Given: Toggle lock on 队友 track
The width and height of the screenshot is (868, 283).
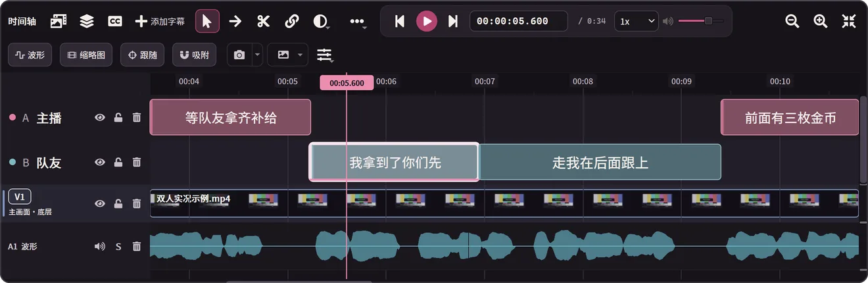Looking at the screenshot, I should click(x=118, y=162).
